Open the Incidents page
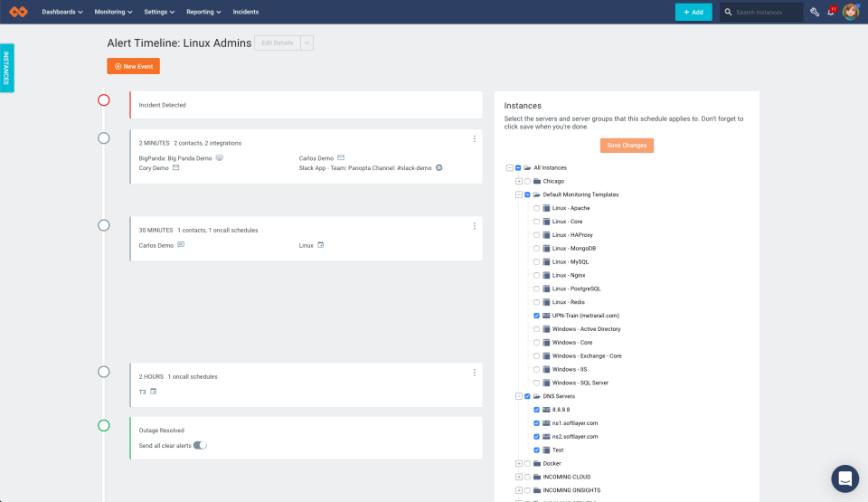Image resolution: width=868 pixels, height=502 pixels. (x=245, y=12)
